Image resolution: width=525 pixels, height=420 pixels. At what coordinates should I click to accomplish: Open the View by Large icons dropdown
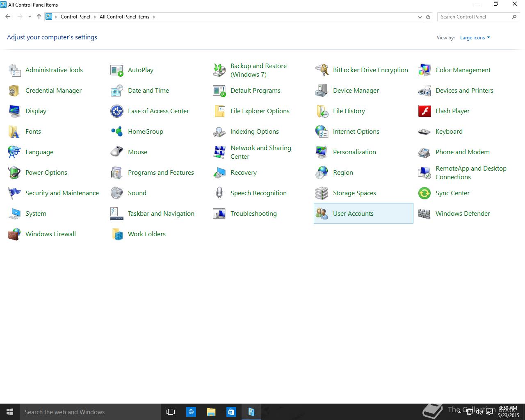(475, 38)
